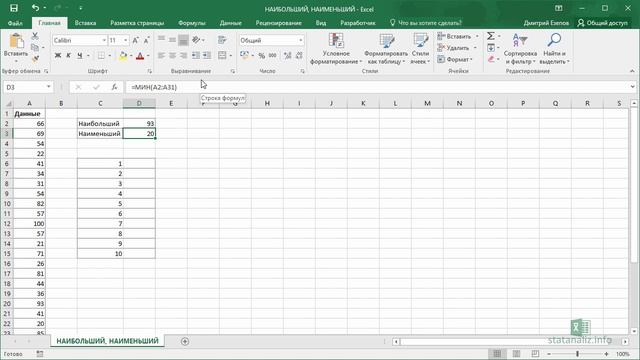Click the comma style 000 icon
Screen dimensions: 640x360
pyautogui.click(x=273, y=56)
